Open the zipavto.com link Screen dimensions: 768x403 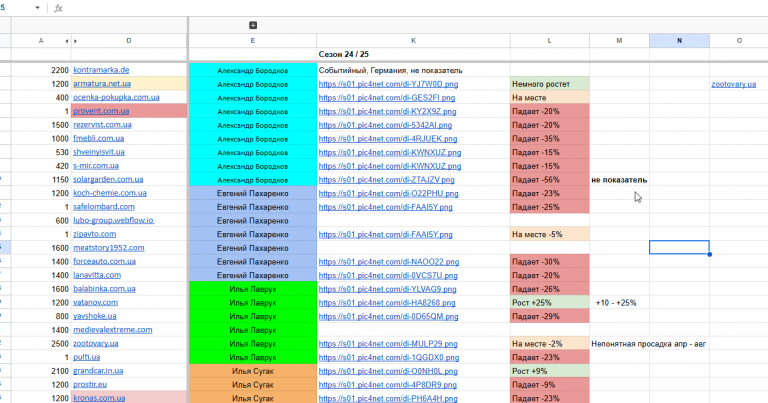[x=95, y=234]
